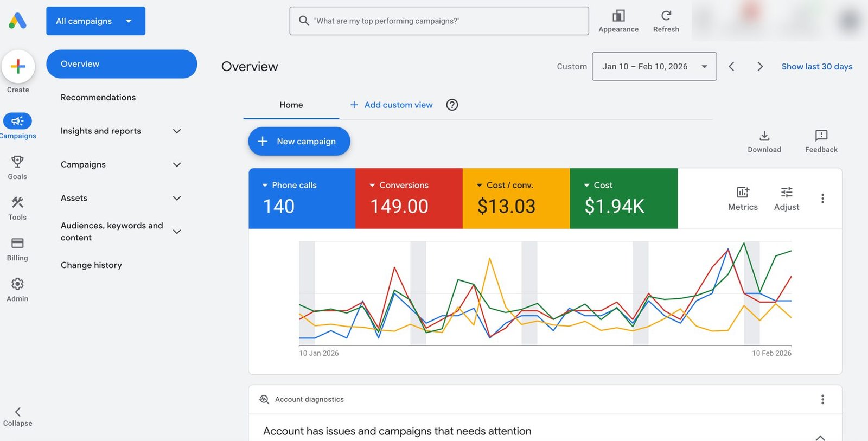
Task: Open the custom view help icon
Action: click(452, 105)
